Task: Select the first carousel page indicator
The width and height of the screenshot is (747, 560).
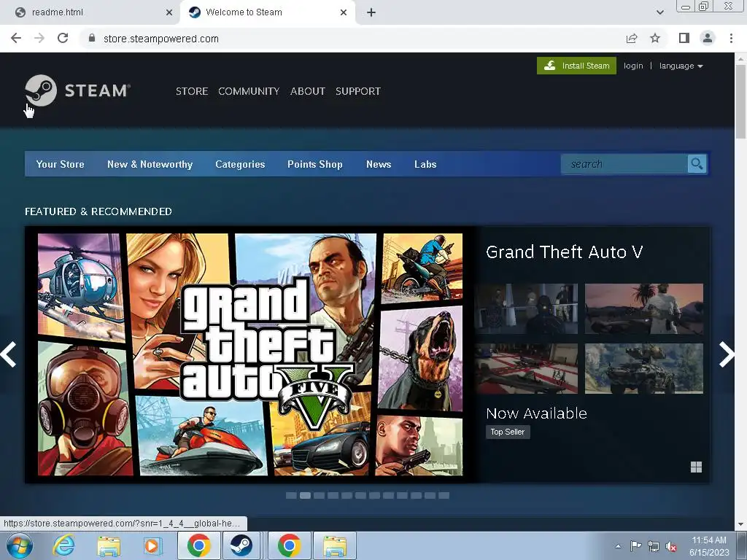Action: [x=291, y=496]
